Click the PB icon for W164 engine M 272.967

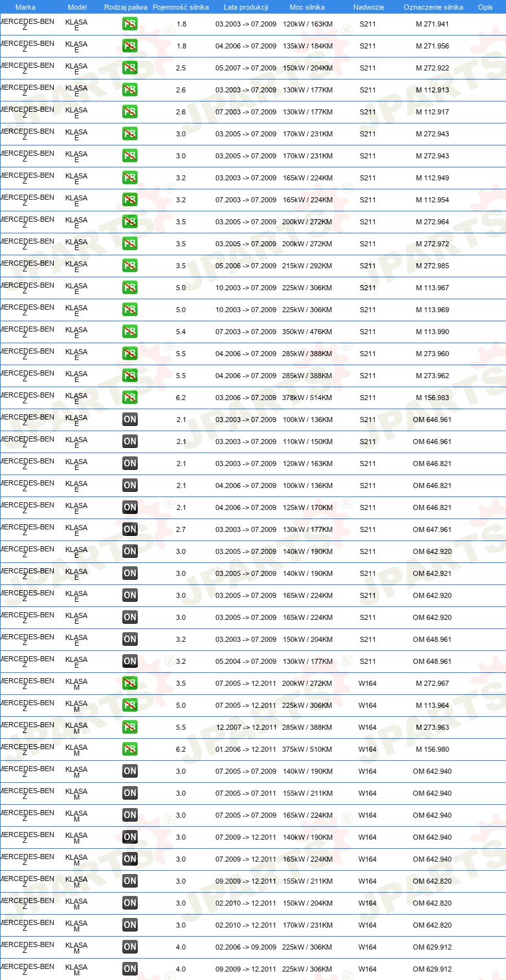click(130, 683)
